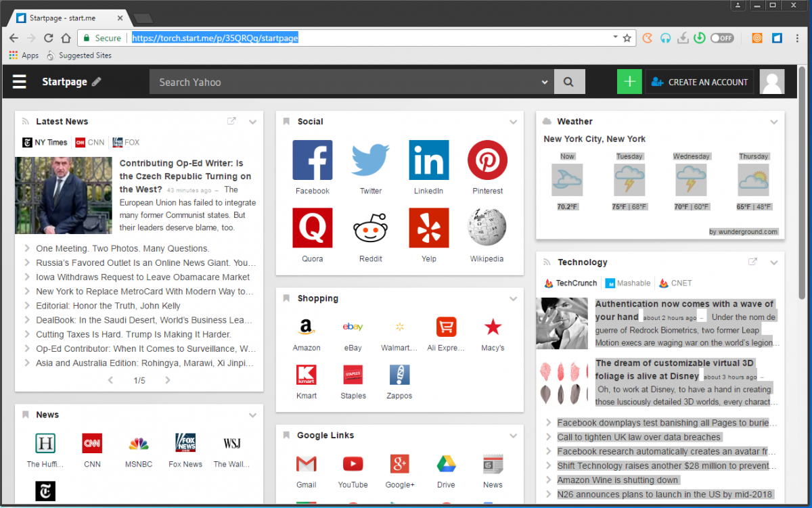Screen dimensions: 812x508
Task: Click the Gmail icon in Google Links
Action: pos(306,464)
